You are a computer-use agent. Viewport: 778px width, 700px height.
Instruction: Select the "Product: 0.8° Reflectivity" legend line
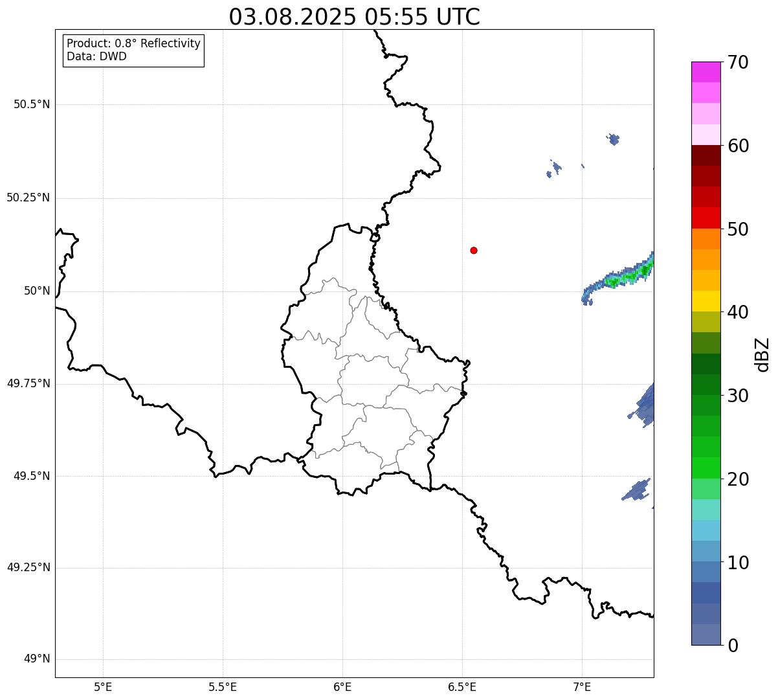tap(134, 43)
